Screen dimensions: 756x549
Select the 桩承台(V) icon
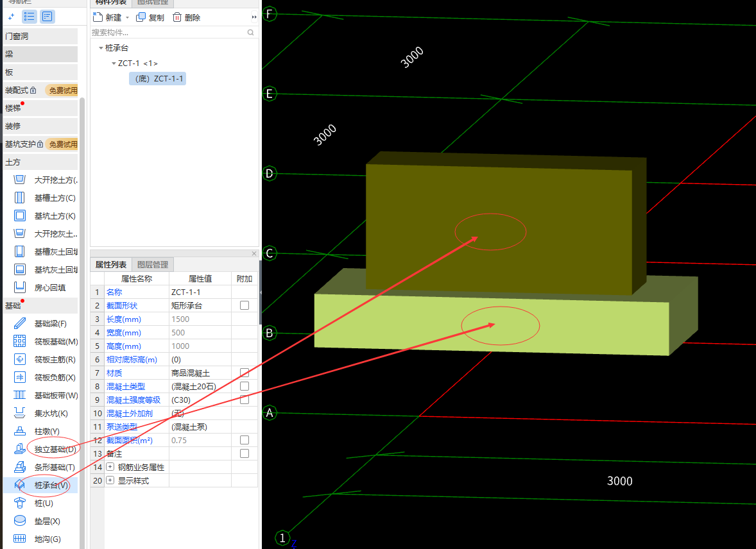click(x=20, y=485)
